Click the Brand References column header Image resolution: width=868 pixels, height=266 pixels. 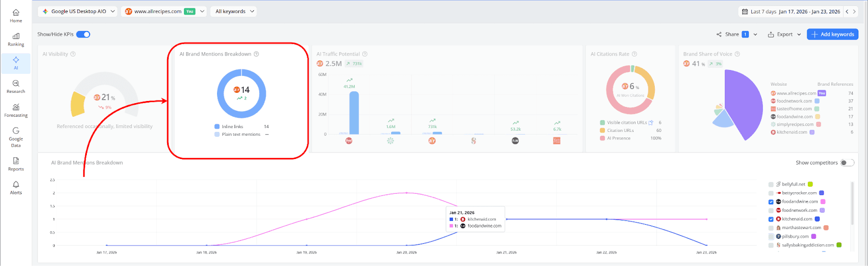pos(835,84)
